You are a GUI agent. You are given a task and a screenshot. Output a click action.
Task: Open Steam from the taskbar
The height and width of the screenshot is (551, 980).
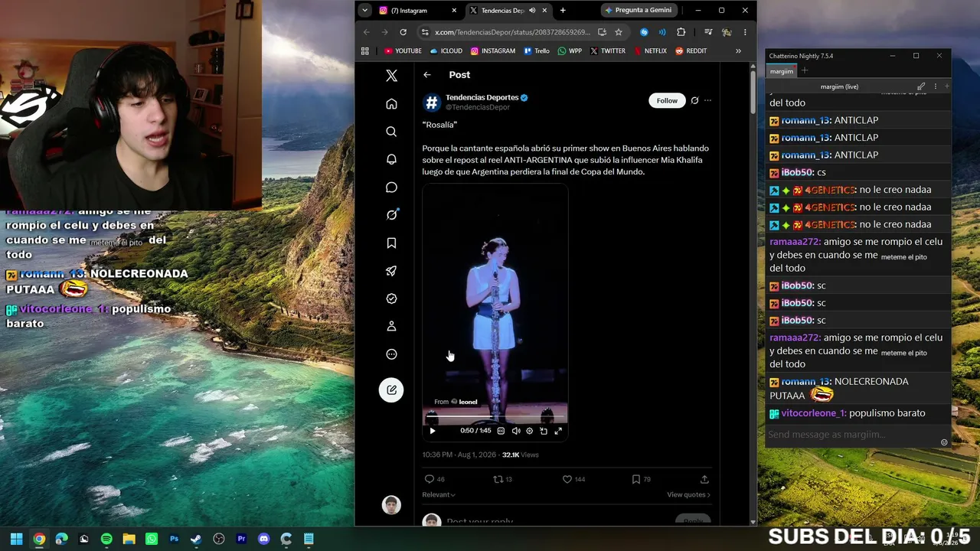[196, 539]
